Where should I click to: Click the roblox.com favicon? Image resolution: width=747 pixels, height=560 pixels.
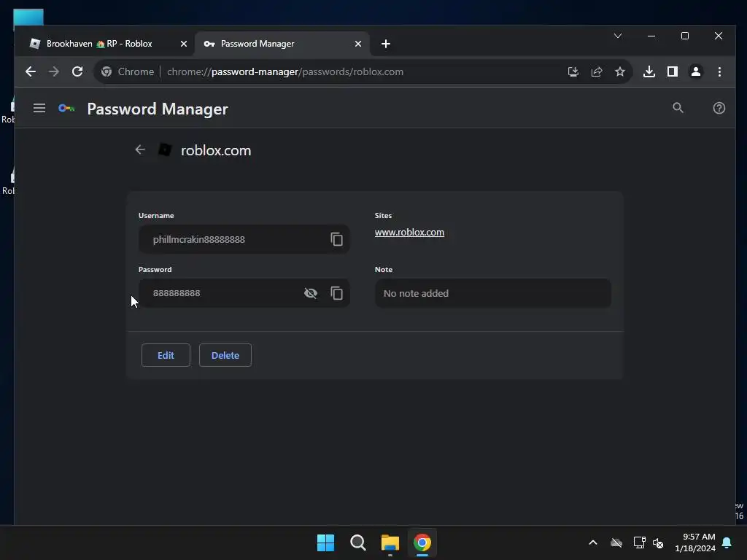[x=165, y=150]
